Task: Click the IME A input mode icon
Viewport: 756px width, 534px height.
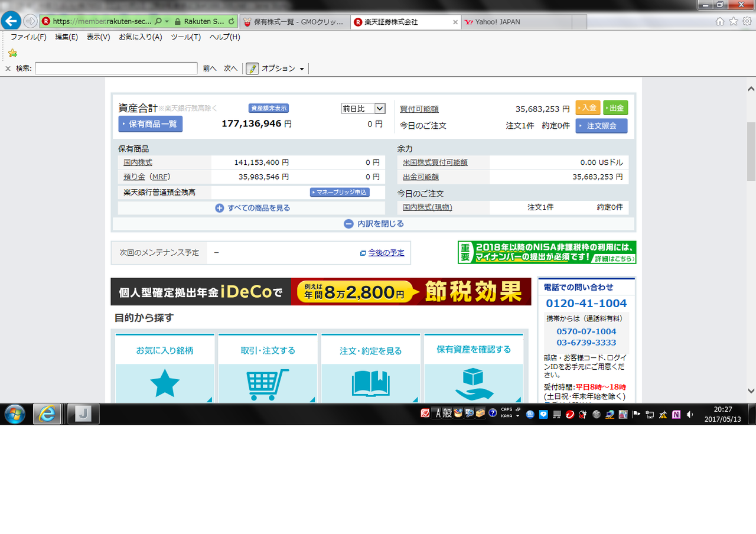Action: 438,413
